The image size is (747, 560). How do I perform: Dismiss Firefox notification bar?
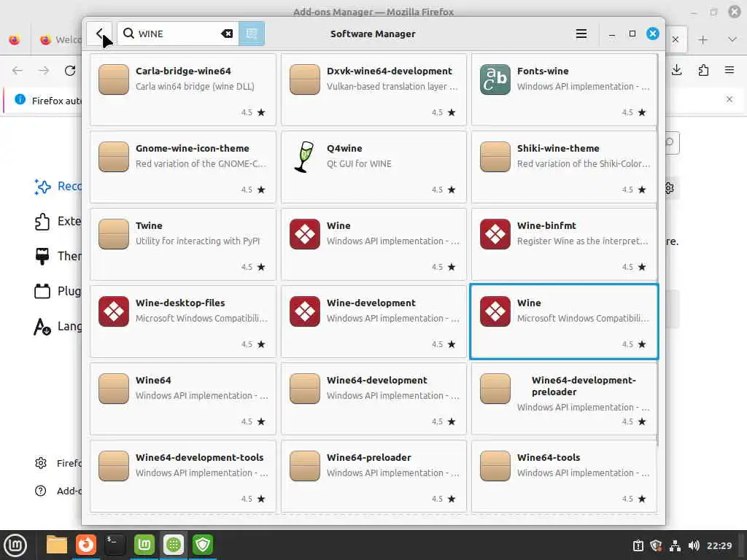click(729, 99)
